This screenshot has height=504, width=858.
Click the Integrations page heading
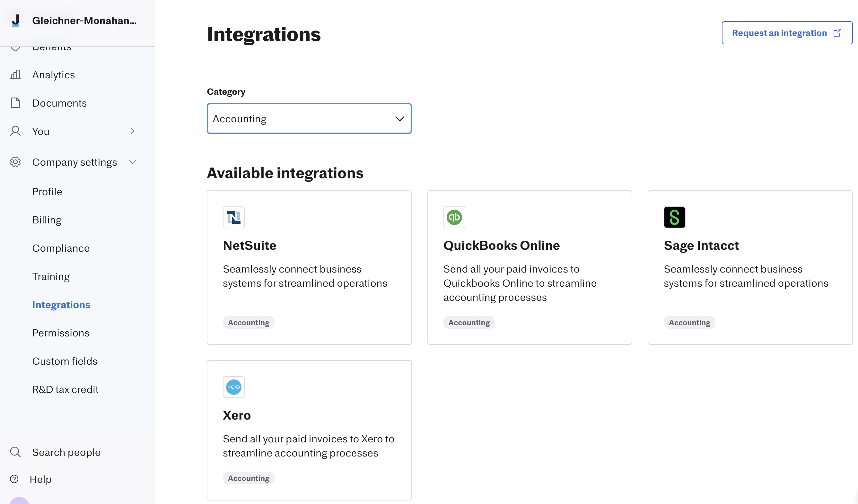click(264, 34)
